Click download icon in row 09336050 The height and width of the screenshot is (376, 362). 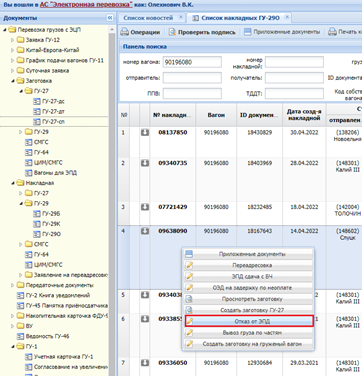[145, 363]
